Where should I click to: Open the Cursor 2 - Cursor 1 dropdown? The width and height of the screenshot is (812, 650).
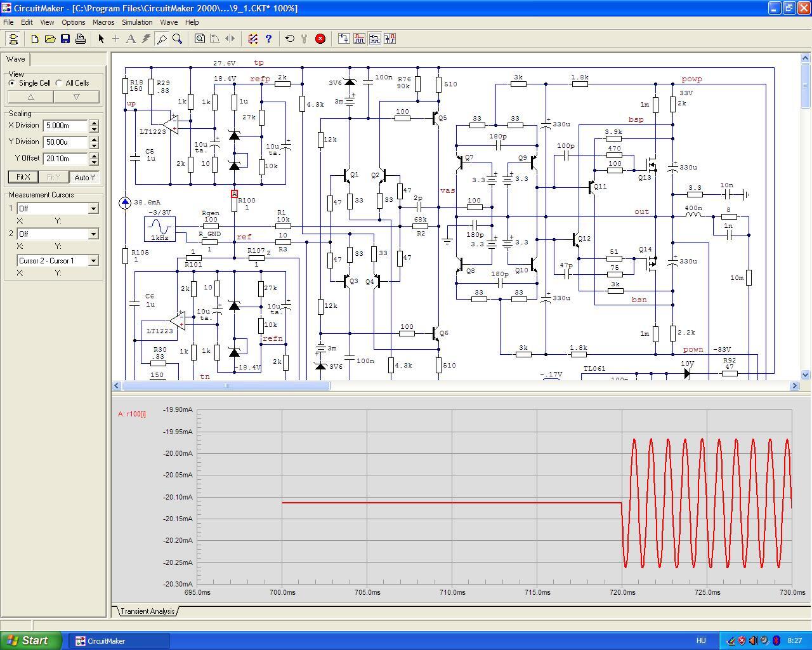93,261
